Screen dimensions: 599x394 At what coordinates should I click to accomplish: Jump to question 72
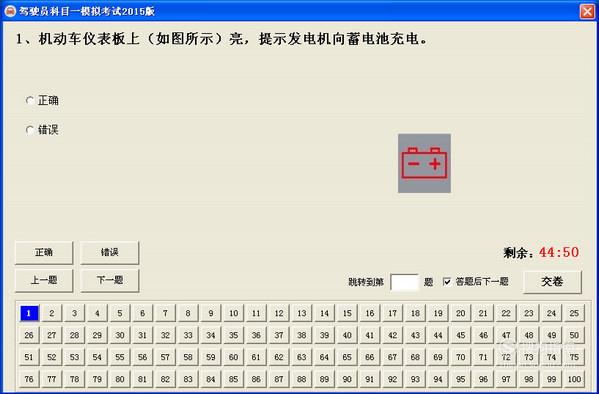pyautogui.click(x=506, y=357)
